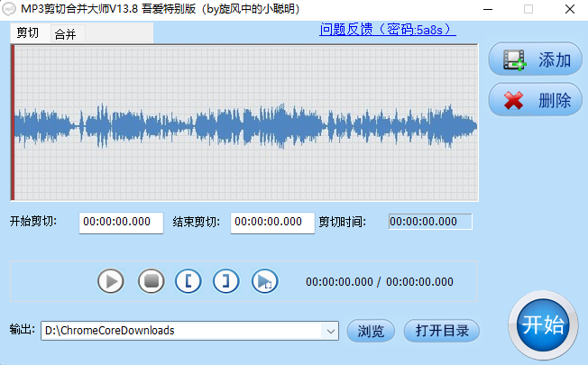
Task: Expand the output path dropdown arrow
Action: pos(330,331)
